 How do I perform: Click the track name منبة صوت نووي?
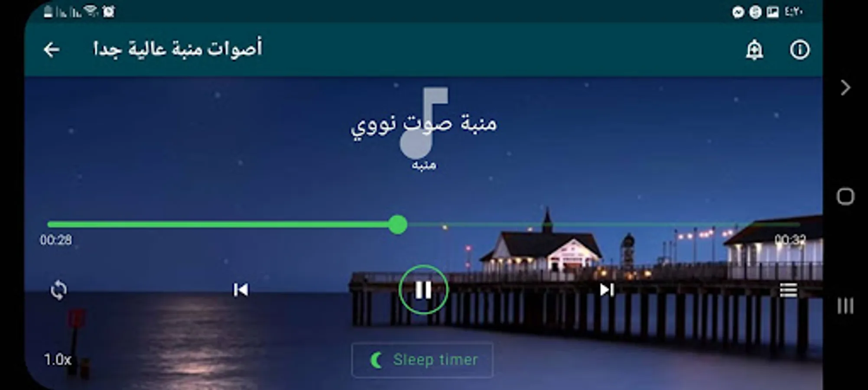(x=424, y=124)
